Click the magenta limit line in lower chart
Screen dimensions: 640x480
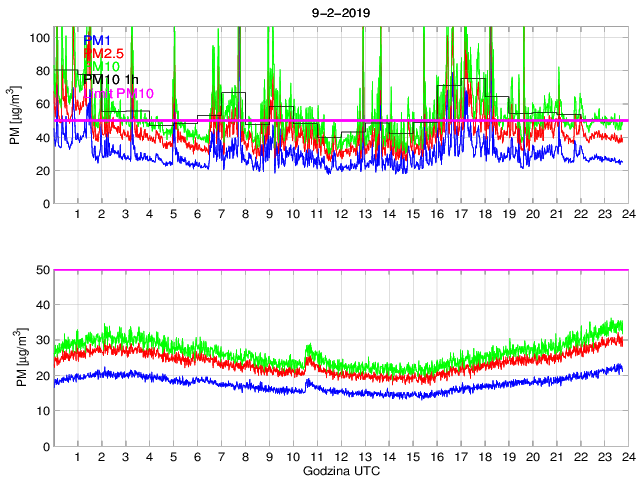point(340,270)
